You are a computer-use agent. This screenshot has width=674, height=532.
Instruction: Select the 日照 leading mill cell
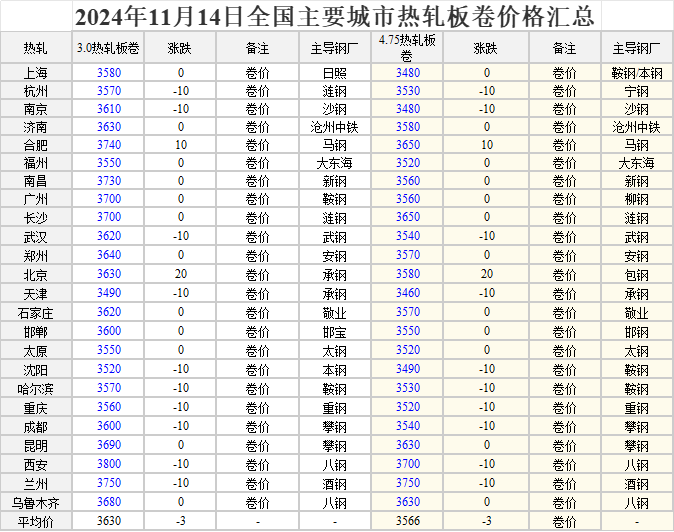point(334,73)
